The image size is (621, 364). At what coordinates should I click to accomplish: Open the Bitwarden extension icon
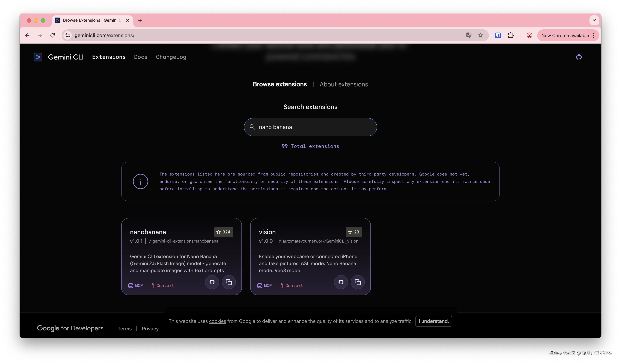498,36
